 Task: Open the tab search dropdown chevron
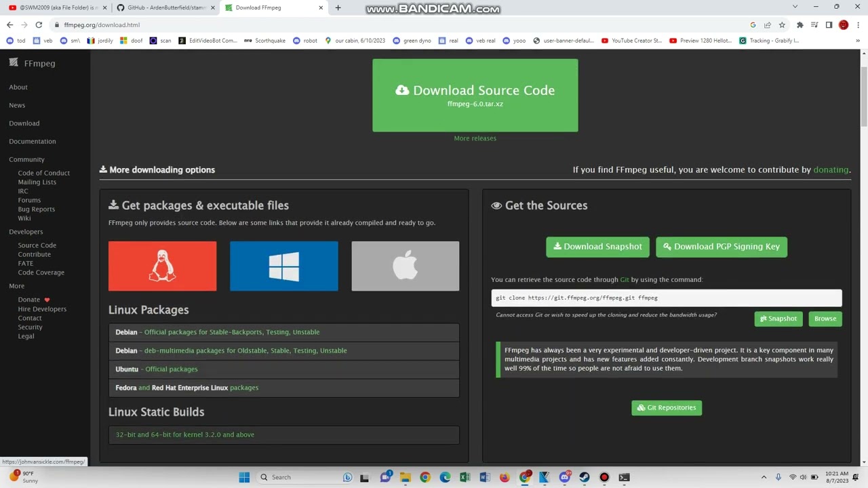pos(795,7)
